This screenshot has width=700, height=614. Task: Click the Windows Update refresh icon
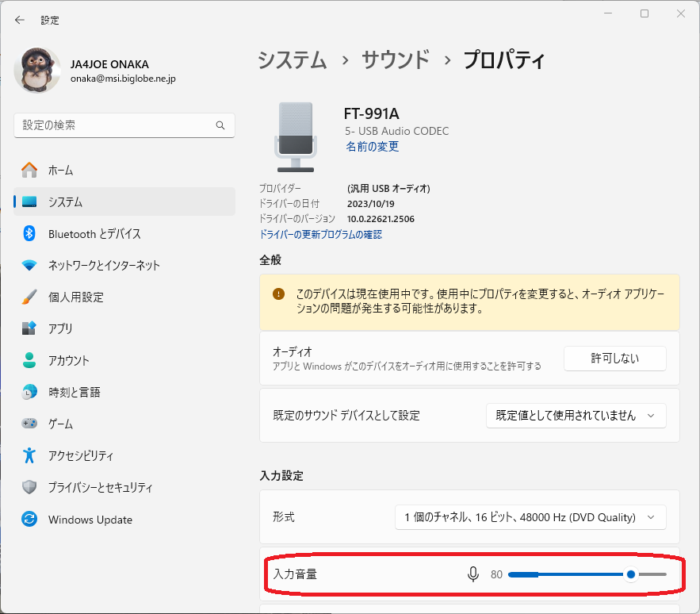pos(29,519)
